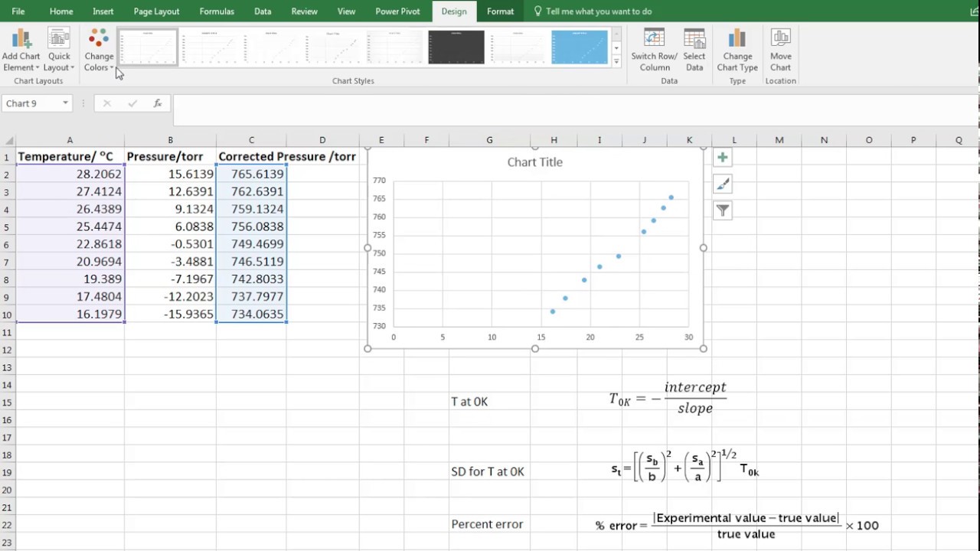
Task: Click in the formula bar input
Action: [574, 110]
